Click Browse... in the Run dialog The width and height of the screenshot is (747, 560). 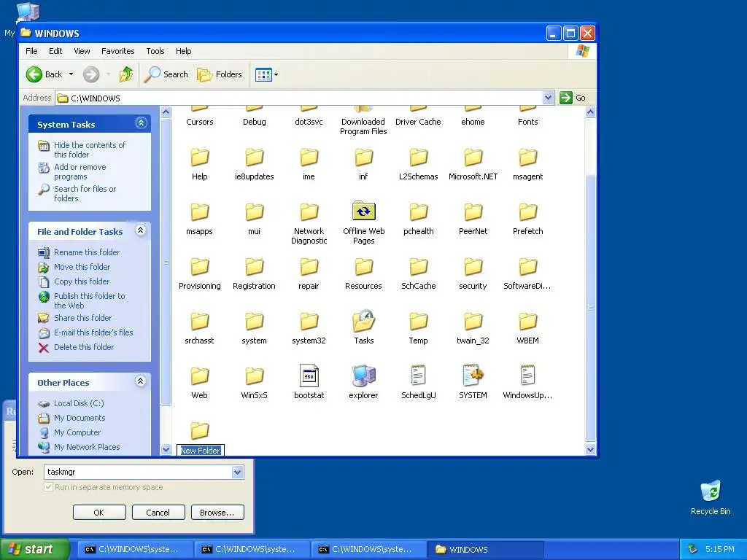click(217, 513)
